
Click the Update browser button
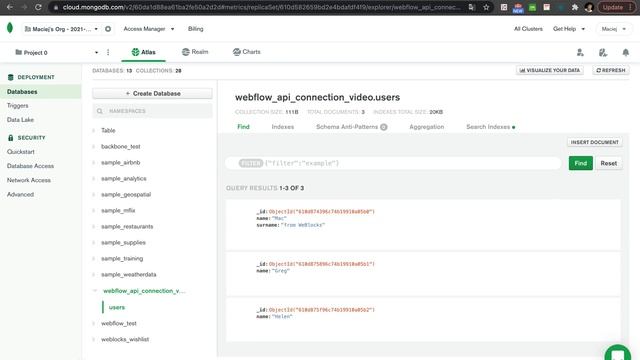pos(616,7)
